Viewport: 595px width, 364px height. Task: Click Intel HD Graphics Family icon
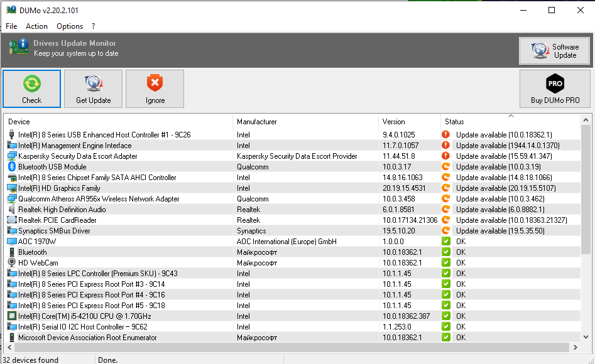click(x=12, y=188)
